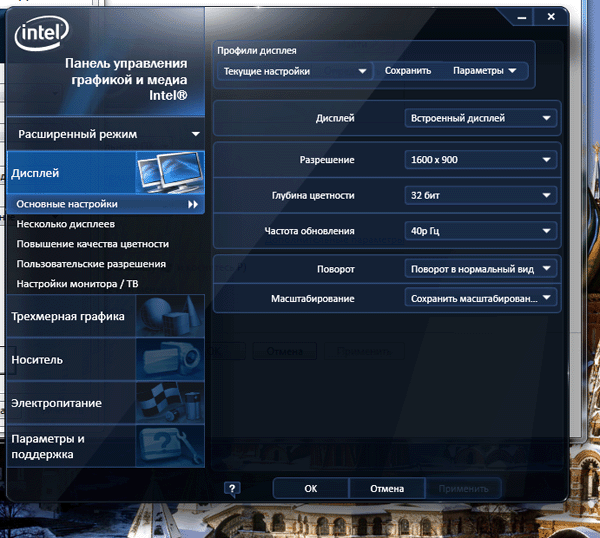Open the Параметры dropdown menu
Screen dimensions: 600x538
tap(484, 71)
